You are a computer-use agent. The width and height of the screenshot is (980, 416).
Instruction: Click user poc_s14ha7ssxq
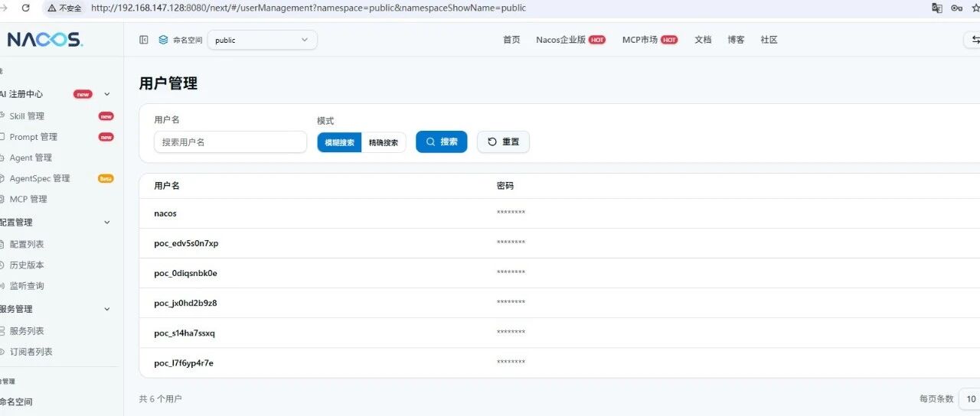point(185,333)
